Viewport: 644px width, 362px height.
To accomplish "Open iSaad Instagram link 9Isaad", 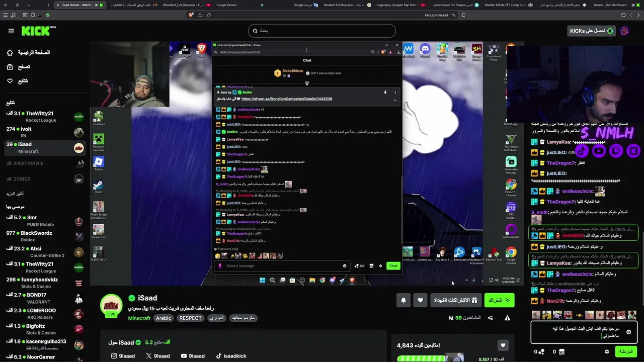I will (x=123, y=356).
